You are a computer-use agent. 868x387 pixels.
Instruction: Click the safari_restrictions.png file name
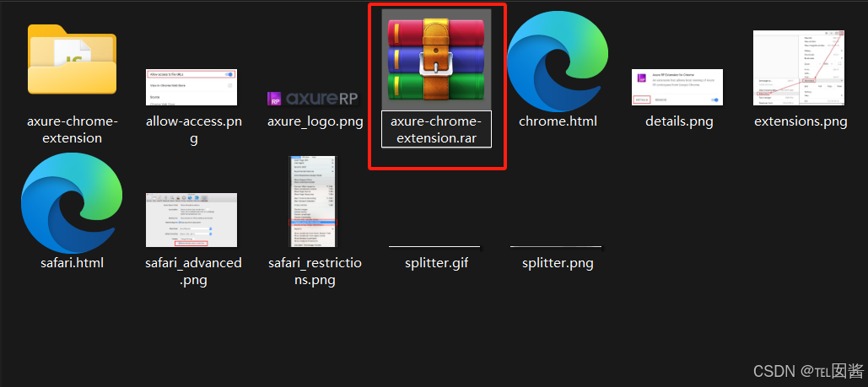point(315,271)
